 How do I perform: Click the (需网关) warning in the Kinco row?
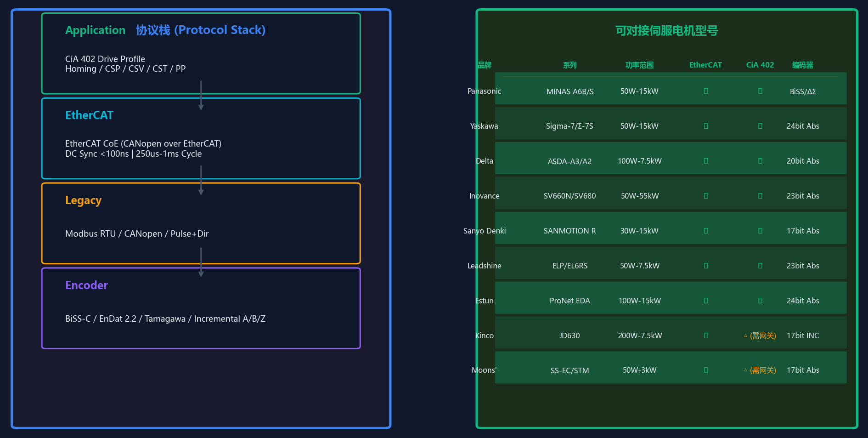pyautogui.click(x=760, y=336)
